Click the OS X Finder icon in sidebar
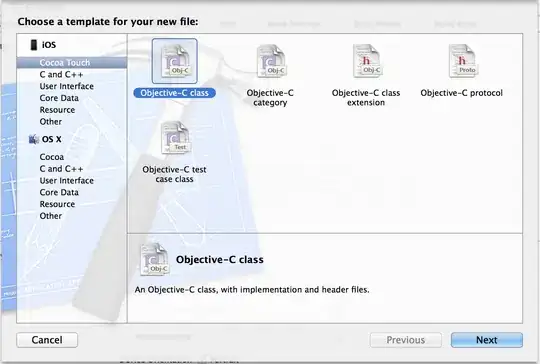540x364 pixels. (x=33, y=139)
